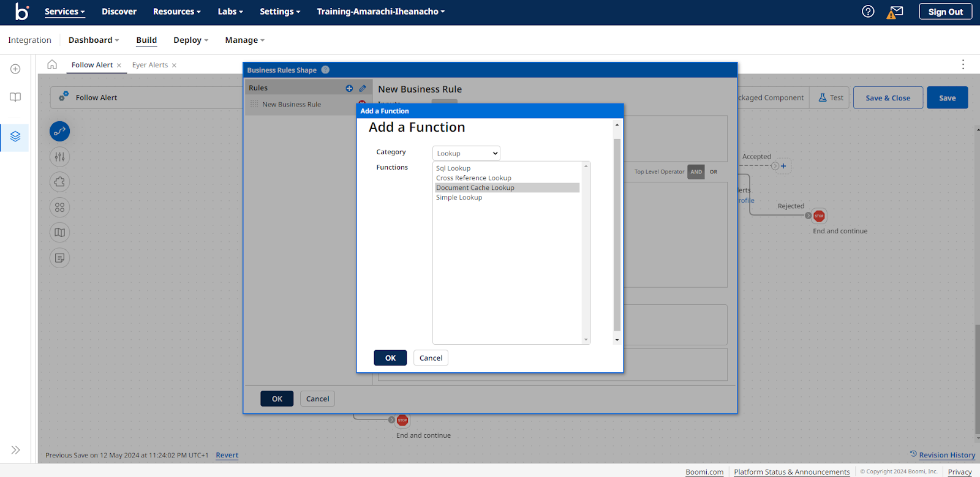This screenshot has height=477, width=980.
Task: Expand the Dashboard menu
Action: (94, 40)
